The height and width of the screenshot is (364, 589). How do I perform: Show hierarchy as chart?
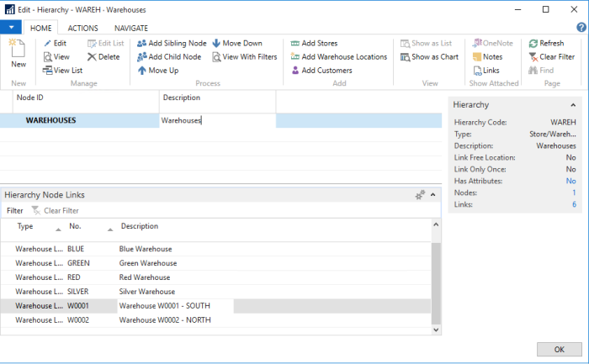pyautogui.click(x=405, y=57)
